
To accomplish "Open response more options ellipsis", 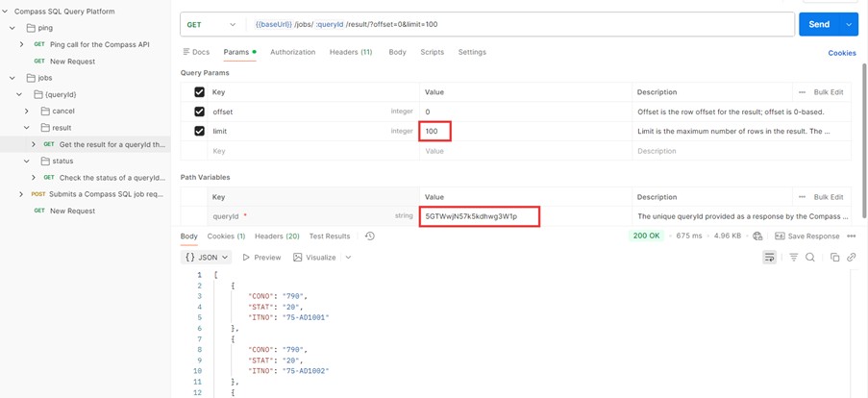I will coord(852,236).
